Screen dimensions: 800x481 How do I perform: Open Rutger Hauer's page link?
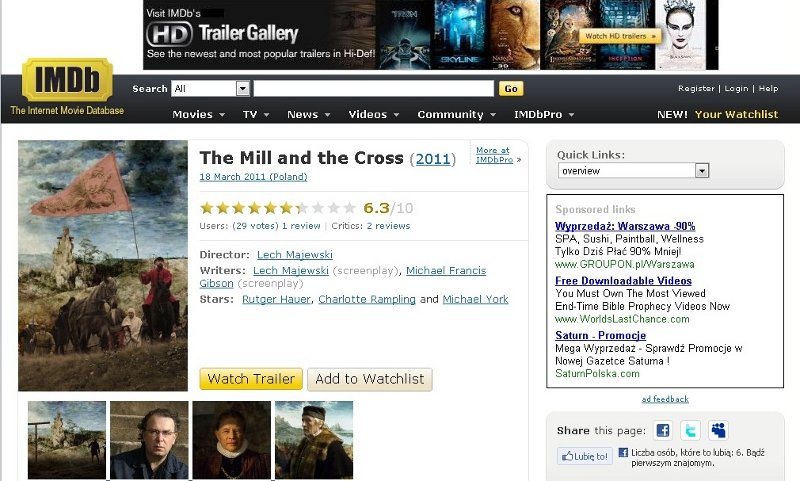(276, 299)
